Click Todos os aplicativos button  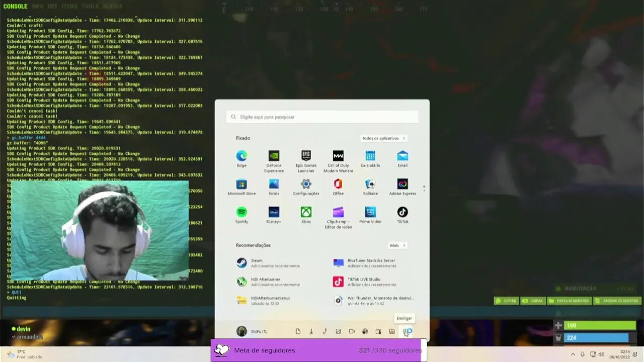point(384,138)
